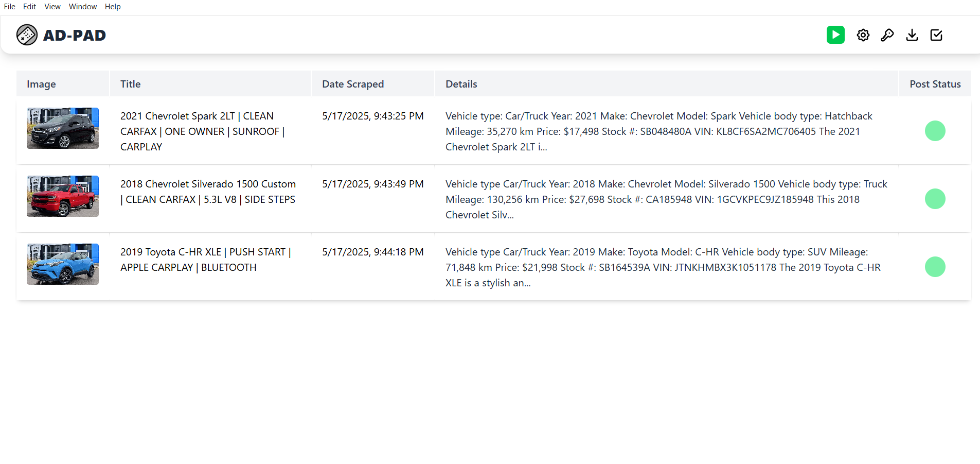Open the Help menu
Screen dimensions: 980x464
113,7
